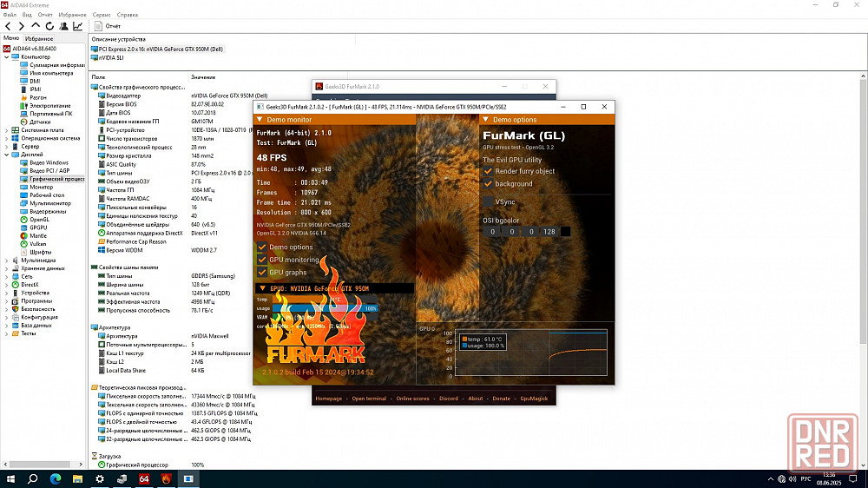Switch to FurMark taskbar icon
Viewport: 868px width, 488px height.
(x=166, y=479)
